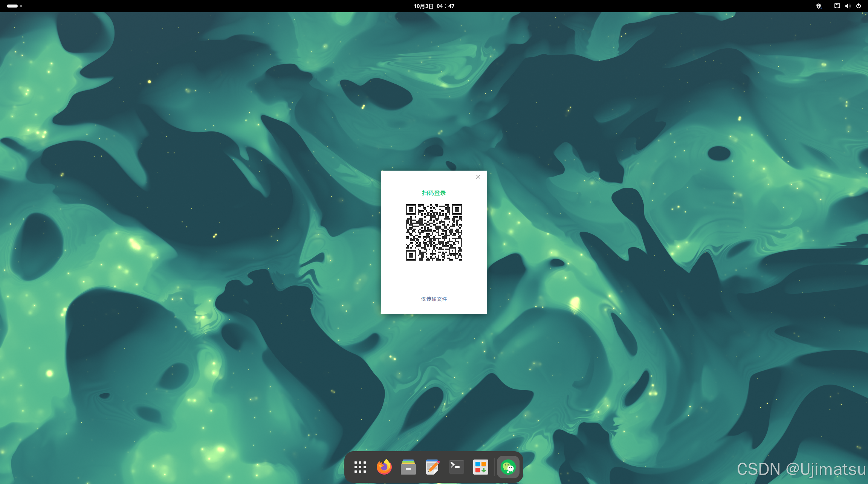Click the WeChat login QR code

[x=434, y=232]
